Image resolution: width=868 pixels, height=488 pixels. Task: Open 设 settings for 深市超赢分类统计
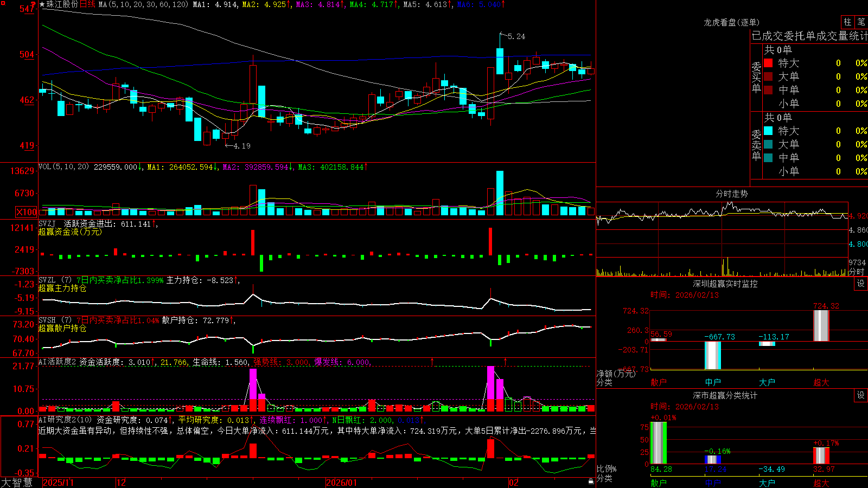861,395
